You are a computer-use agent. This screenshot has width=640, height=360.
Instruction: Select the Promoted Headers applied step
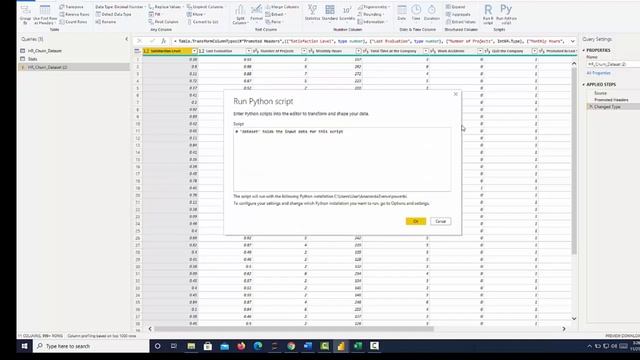click(x=611, y=100)
